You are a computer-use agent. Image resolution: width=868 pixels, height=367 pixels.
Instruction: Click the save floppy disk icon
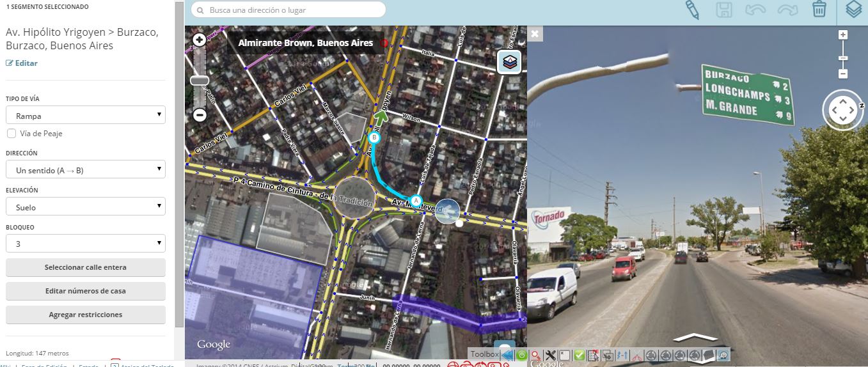point(724,10)
